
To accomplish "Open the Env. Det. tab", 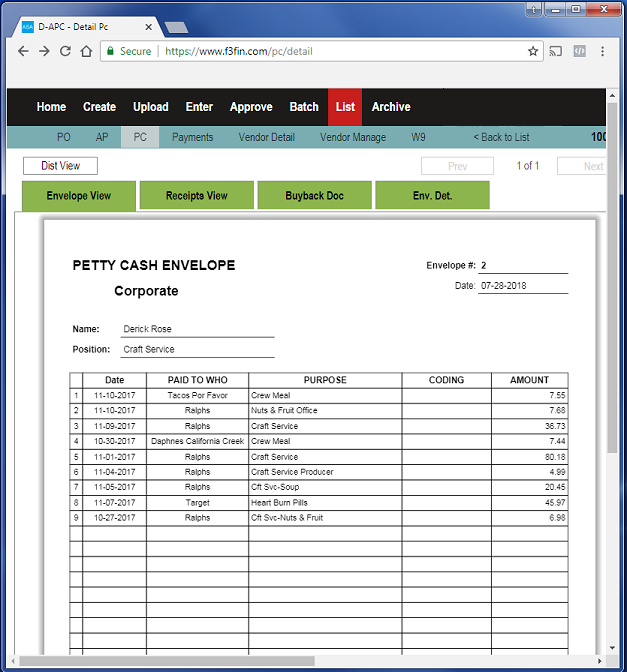I will tap(432, 196).
